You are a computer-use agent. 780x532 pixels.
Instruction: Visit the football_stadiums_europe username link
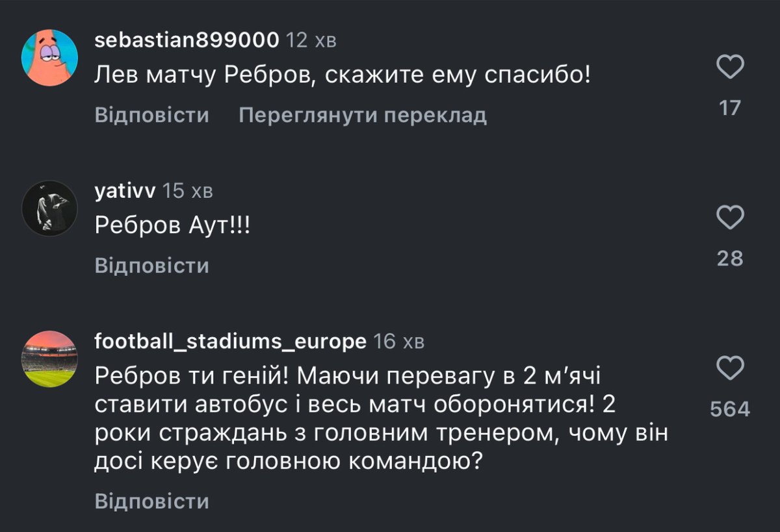[x=230, y=341]
